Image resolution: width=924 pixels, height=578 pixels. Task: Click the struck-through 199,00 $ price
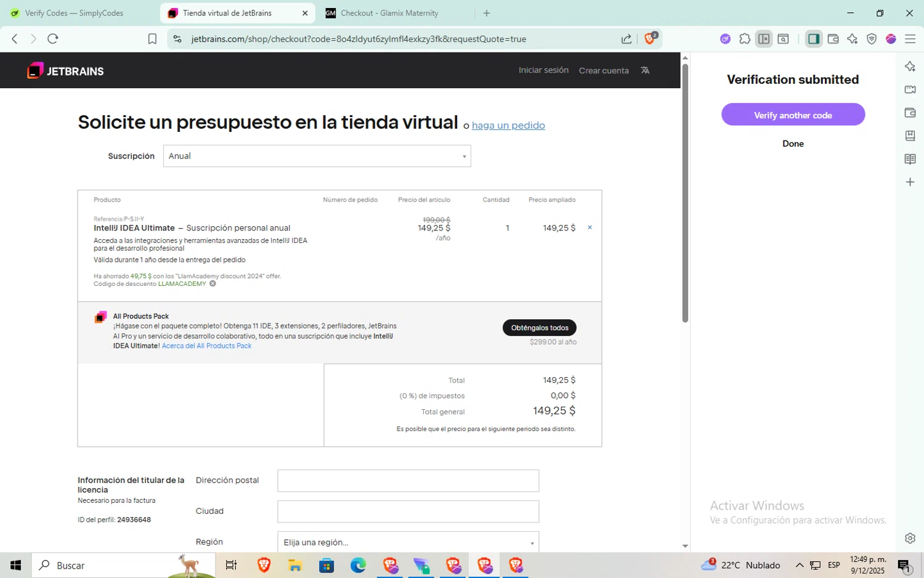436,219
